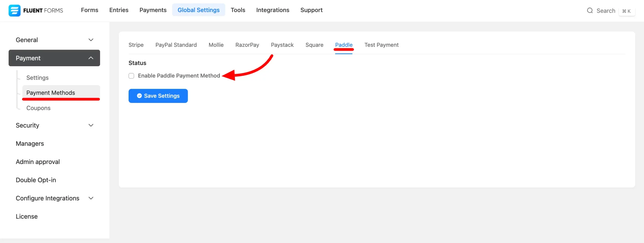The height and width of the screenshot is (243, 644).
Task: Select the Mollie payment tab
Action: (216, 45)
